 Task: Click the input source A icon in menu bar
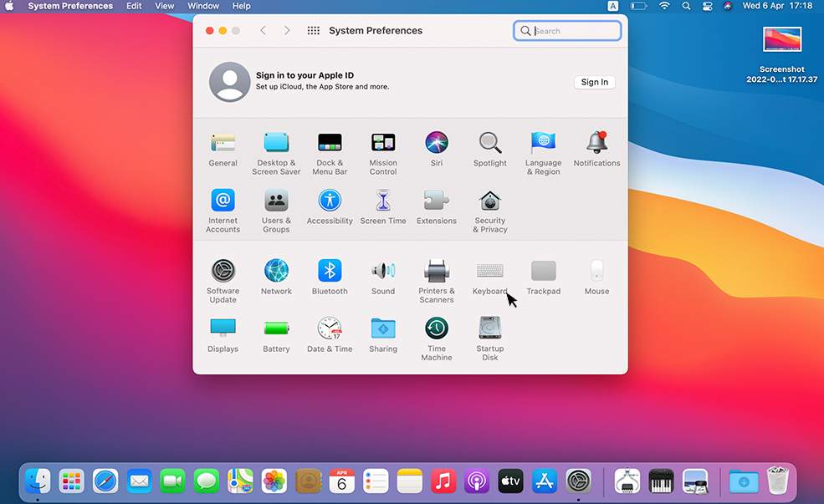click(612, 7)
